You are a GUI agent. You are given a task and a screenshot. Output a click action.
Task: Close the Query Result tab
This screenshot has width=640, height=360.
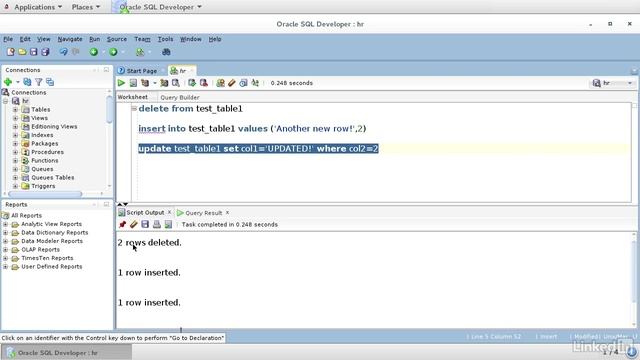(227, 212)
